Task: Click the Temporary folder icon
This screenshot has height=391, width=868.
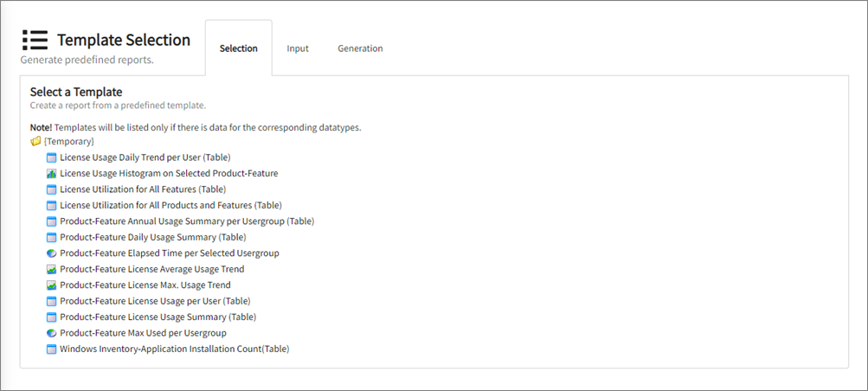Action: coord(35,141)
